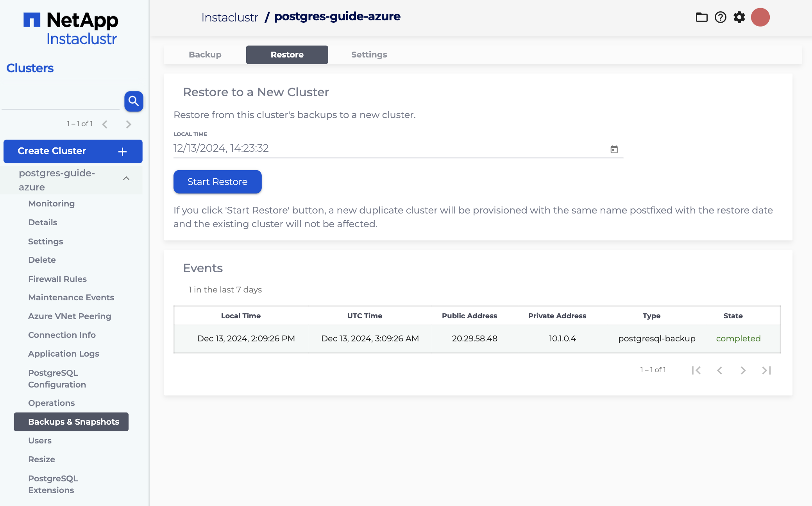Click previous arrow in cluster list pagination

[105, 124]
